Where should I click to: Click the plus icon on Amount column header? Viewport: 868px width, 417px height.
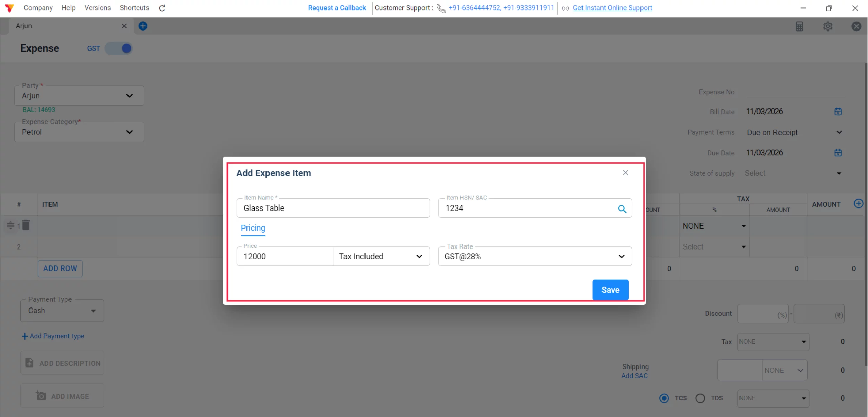[859, 203]
